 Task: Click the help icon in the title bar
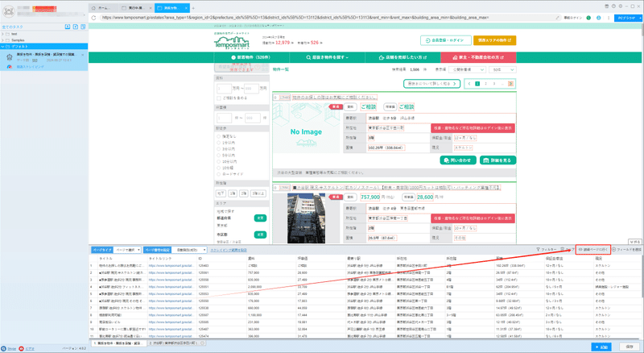coord(613,6)
